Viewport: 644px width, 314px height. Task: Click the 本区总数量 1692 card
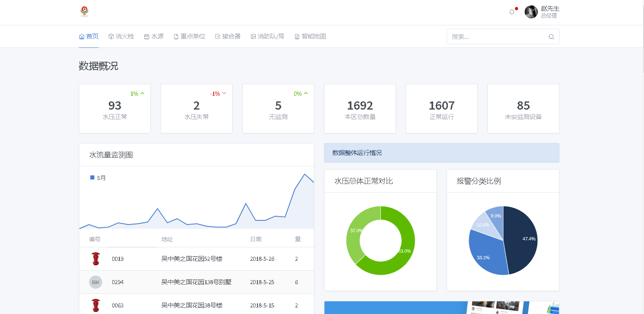360,109
